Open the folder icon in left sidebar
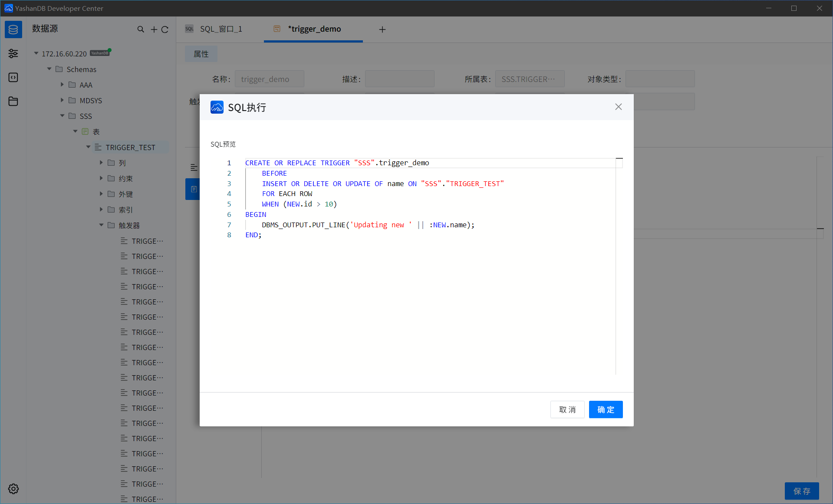This screenshot has height=504, width=833. tap(13, 101)
